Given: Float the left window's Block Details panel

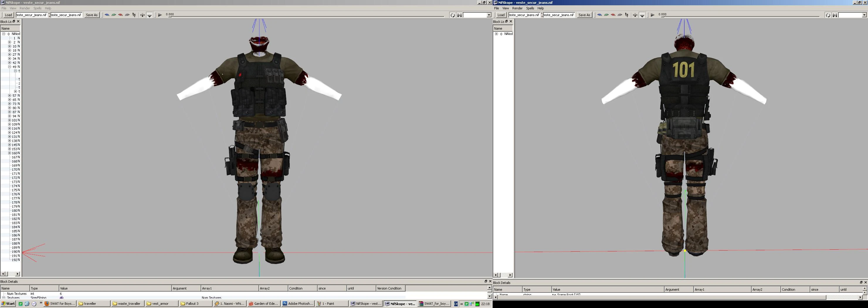Looking at the screenshot, I should pyautogui.click(x=486, y=281).
